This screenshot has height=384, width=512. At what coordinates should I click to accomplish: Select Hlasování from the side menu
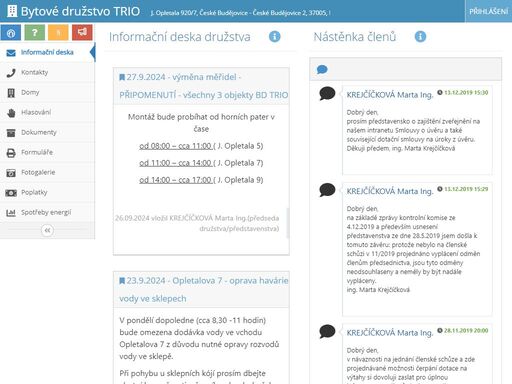pyautogui.click(x=47, y=112)
